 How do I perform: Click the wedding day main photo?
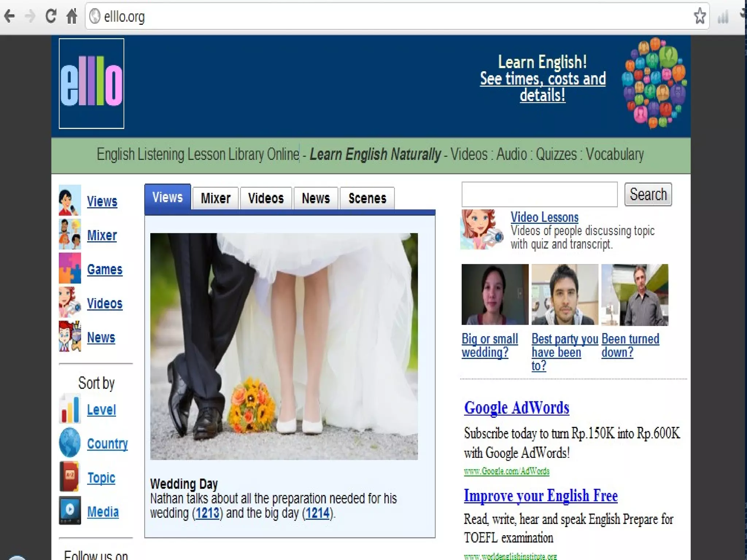coord(284,346)
